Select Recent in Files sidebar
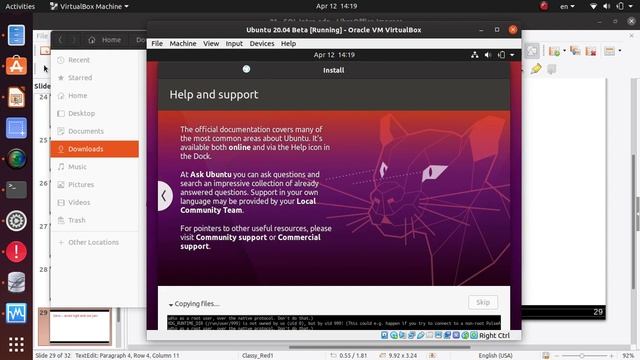This screenshot has width=640, height=360. coord(95,60)
